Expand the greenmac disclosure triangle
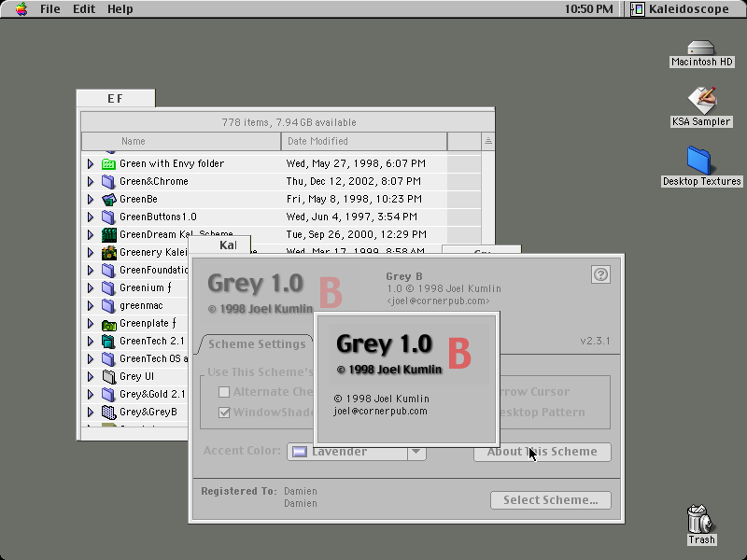Screen dimensions: 747x560 point(91,306)
